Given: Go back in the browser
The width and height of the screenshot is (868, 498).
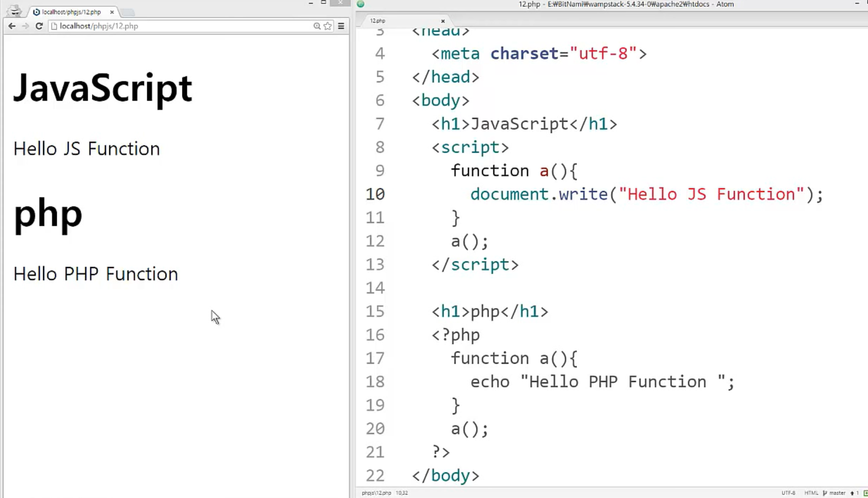Looking at the screenshot, I should coord(12,26).
